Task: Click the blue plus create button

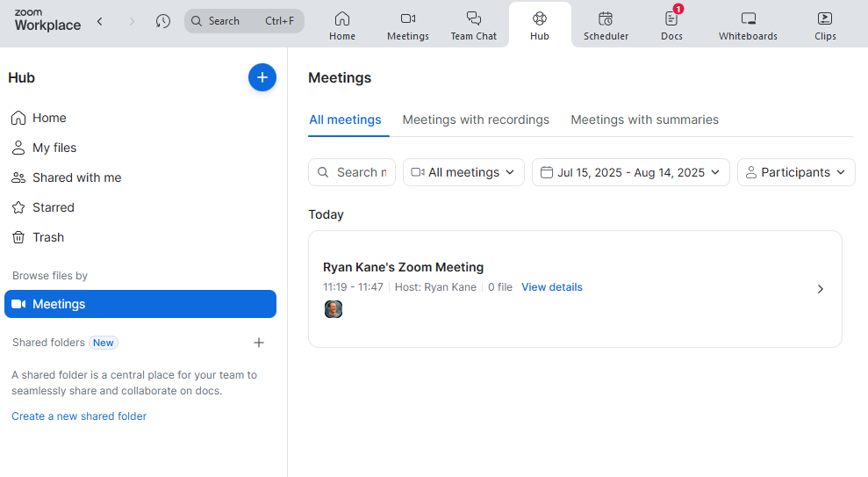Action: [x=262, y=77]
